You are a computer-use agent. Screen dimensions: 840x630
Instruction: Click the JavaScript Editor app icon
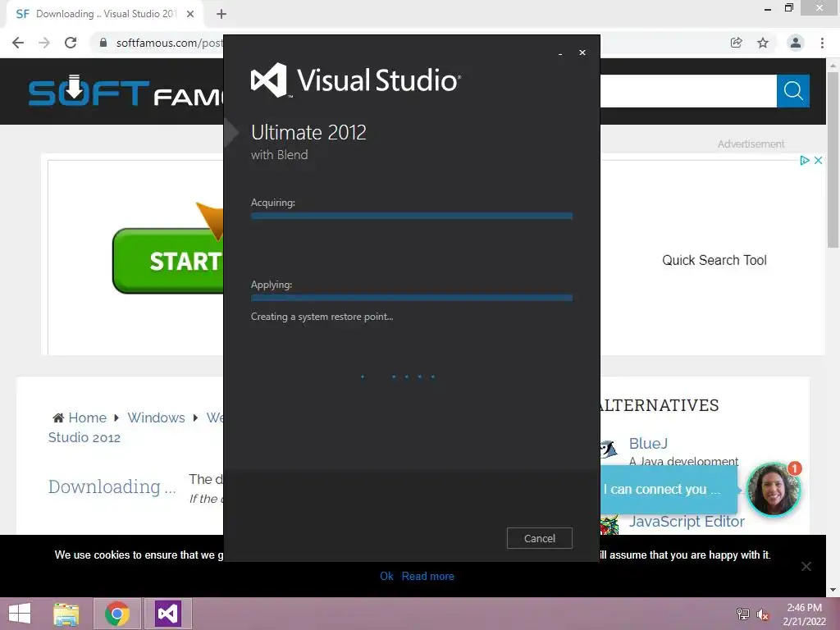tap(609, 525)
